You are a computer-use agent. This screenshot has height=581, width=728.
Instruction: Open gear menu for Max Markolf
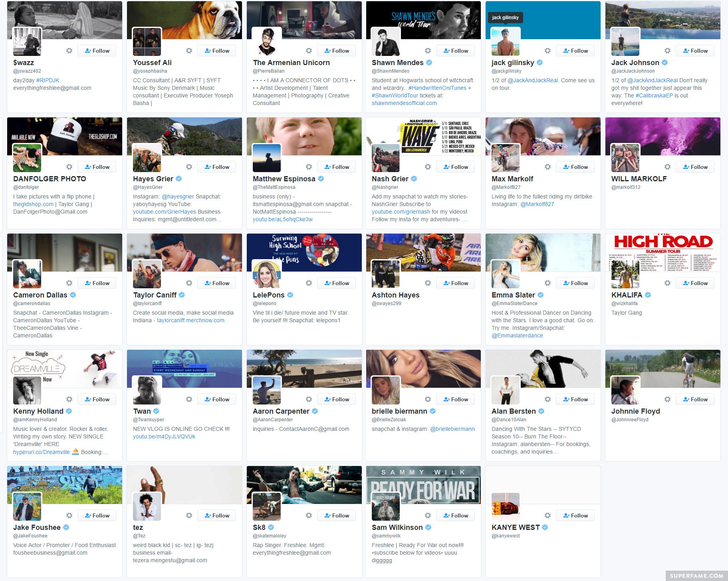(x=547, y=167)
